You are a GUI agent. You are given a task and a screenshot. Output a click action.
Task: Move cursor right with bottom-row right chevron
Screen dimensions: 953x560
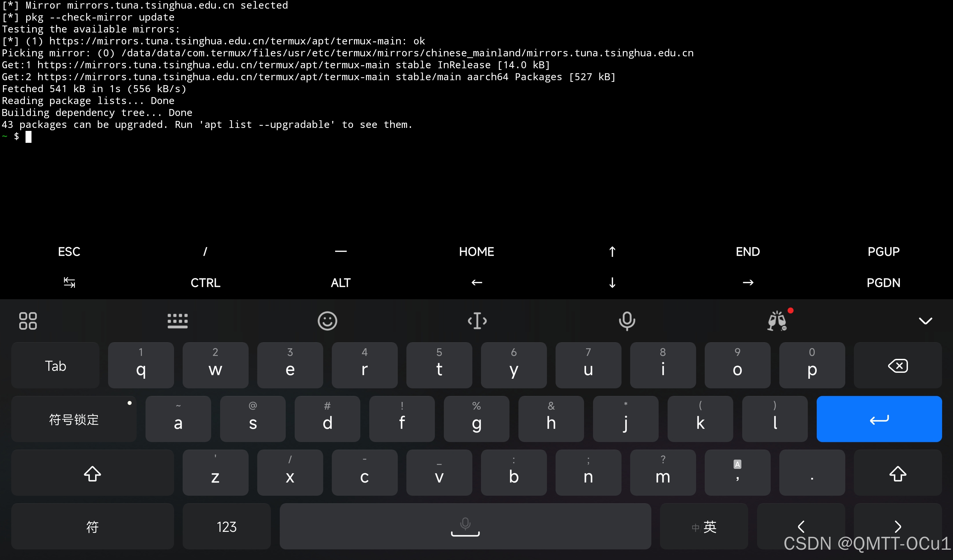coord(897,526)
